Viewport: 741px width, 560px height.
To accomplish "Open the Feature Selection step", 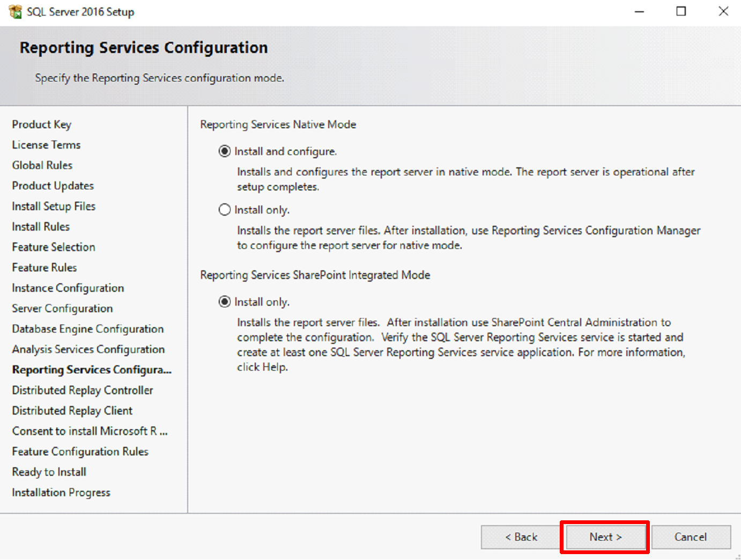I will (x=53, y=247).
